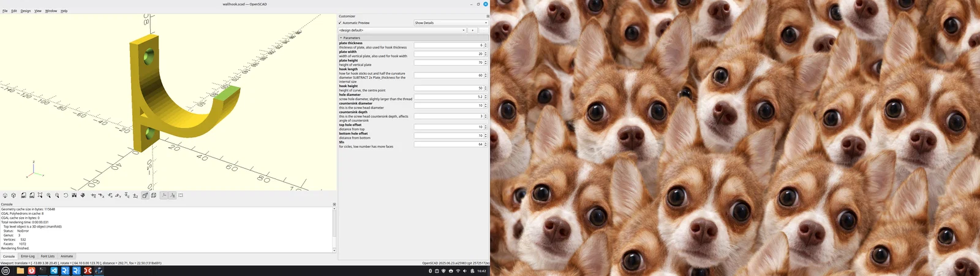This screenshot has width=980, height=276.
Task: Open the design default preset dropdown
Action: 402,30
